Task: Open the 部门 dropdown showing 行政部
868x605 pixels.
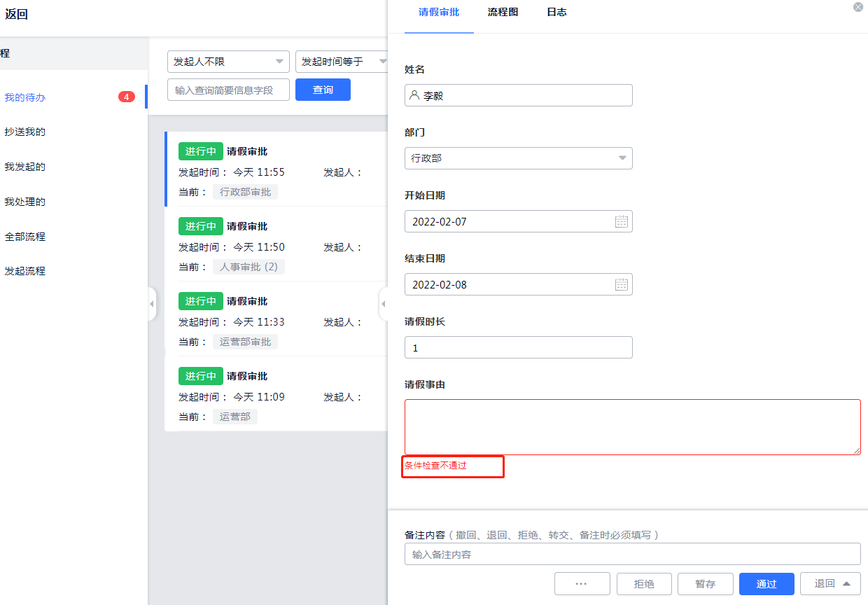Action: [x=518, y=158]
